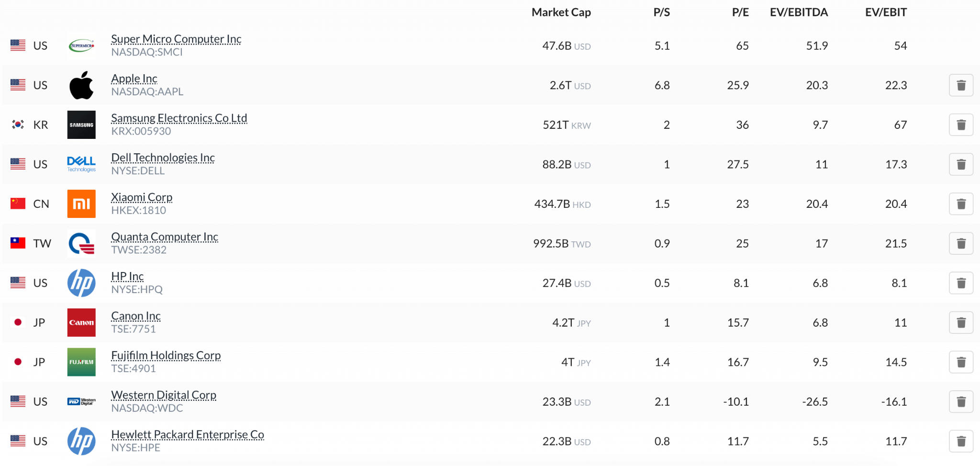
Task: Open the Super Micro Computer Inc link
Action: point(176,39)
